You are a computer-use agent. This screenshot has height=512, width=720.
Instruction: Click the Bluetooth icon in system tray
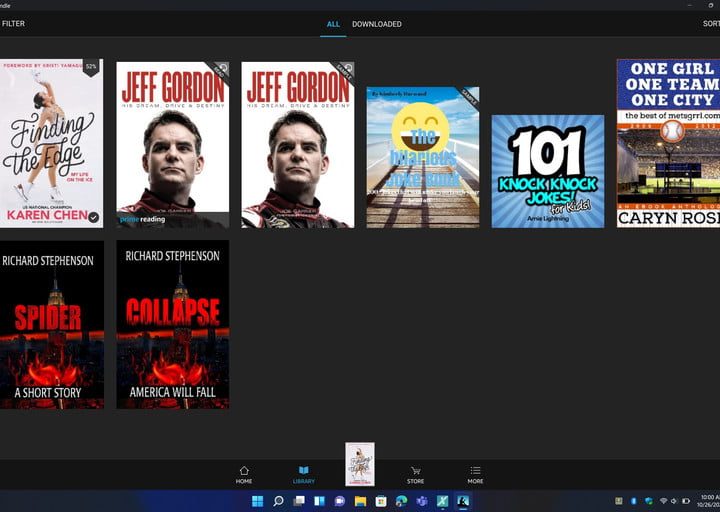coord(634,501)
